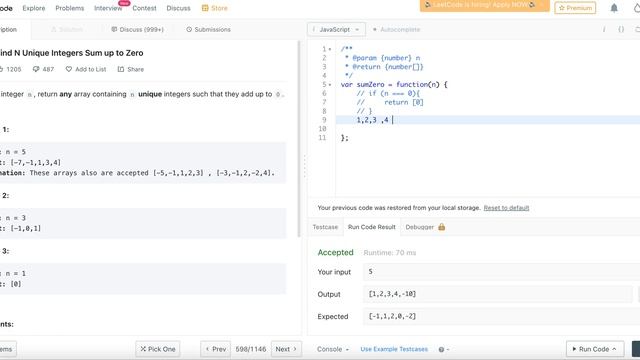Click the editor info icon
The height and width of the screenshot is (360, 640).
point(604,29)
